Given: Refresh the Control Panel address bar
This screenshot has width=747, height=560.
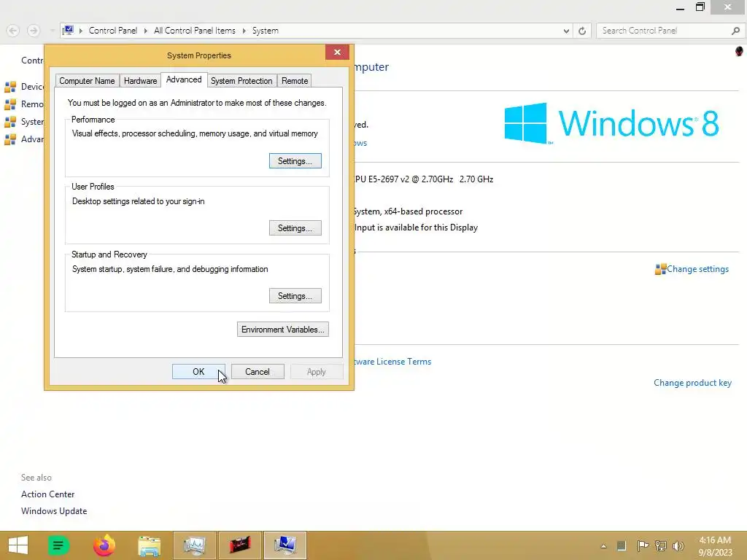Looking at the screenshot, I should 582,31.
